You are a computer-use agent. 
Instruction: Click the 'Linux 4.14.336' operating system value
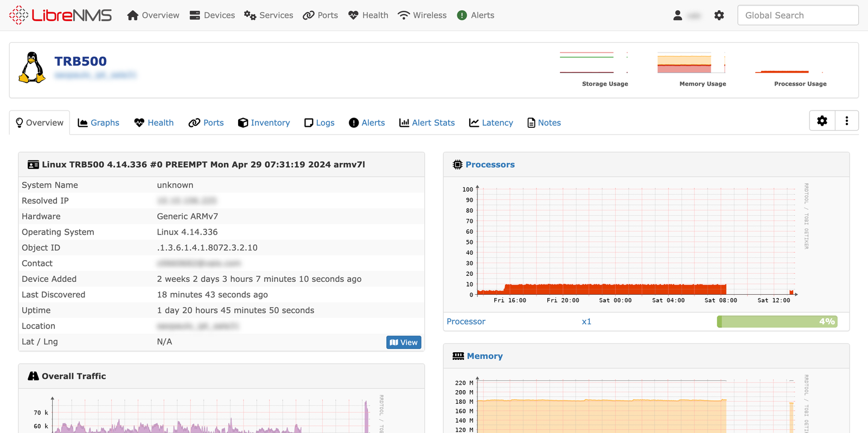187,232
